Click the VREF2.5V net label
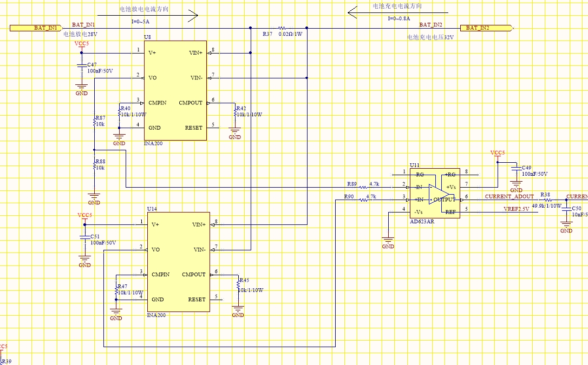Image resolution: width=588 pixels, height=365 pixels. point(517,209)
